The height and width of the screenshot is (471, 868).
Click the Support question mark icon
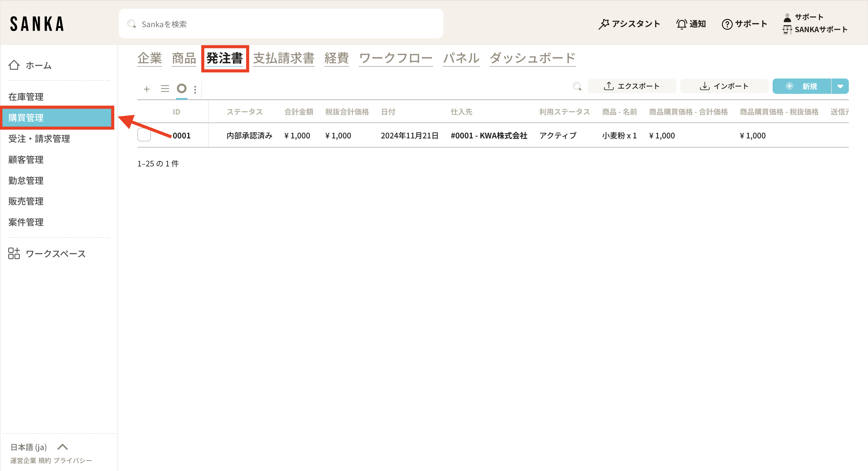pyautogui.click(x=727, y=24)
